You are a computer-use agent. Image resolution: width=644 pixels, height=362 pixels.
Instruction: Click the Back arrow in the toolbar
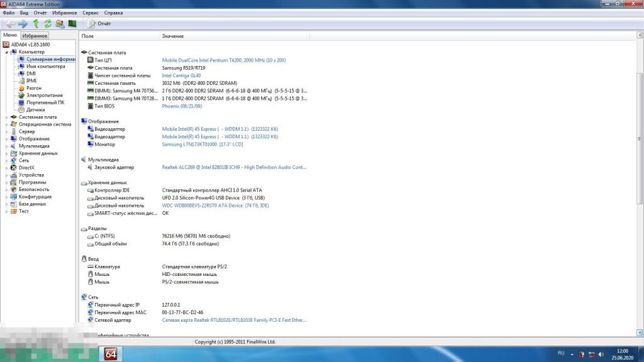pos(11,24)
